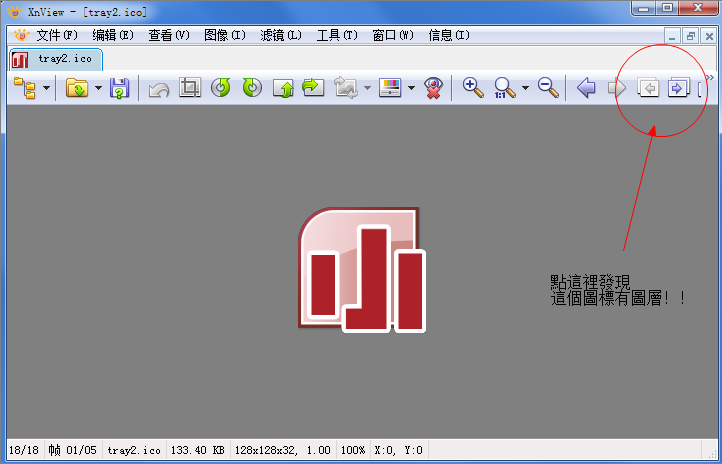Open the 文件(F) menu
The height and width of the screenshot is (464, 722).
click(57, 35)
